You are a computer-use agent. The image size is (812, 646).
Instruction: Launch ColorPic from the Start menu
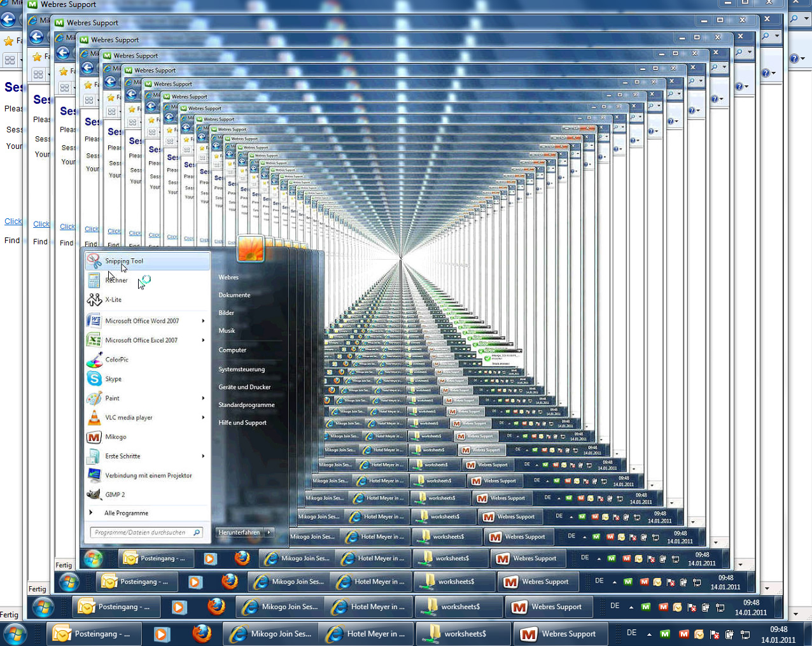tap(147, 360)
